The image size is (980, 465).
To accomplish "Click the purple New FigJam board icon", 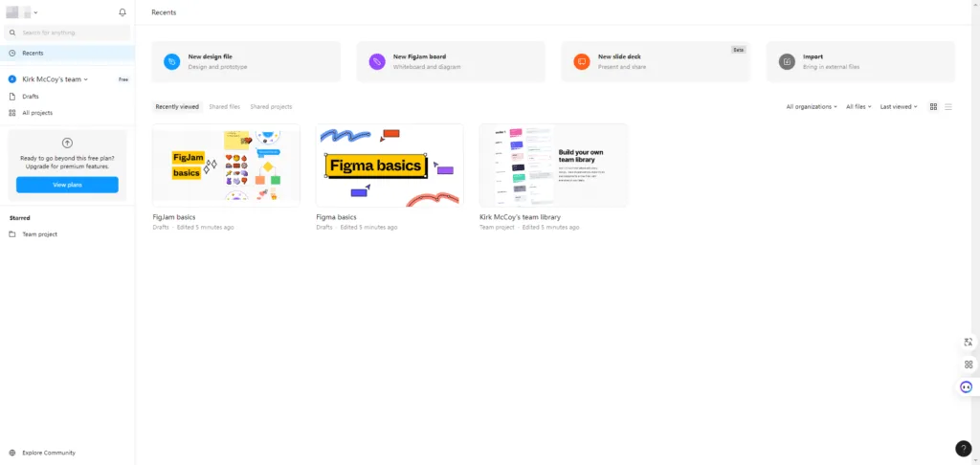I will (x=377, y=61).
